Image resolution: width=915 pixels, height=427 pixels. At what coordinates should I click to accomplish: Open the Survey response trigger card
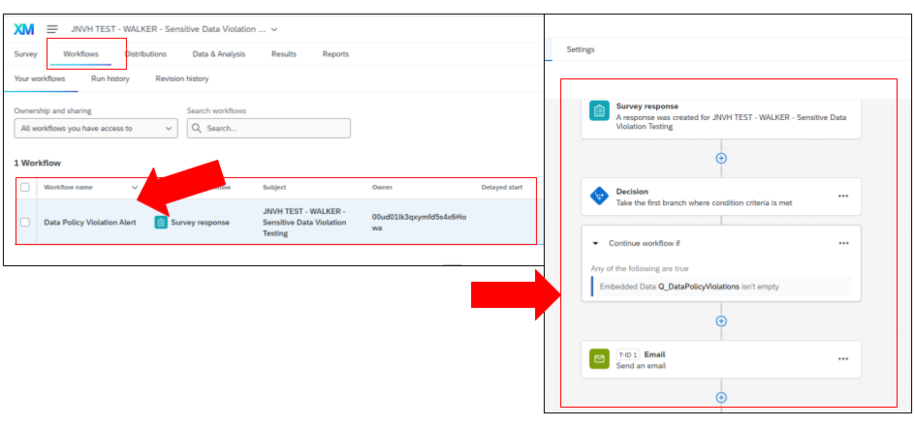(721, 117)
